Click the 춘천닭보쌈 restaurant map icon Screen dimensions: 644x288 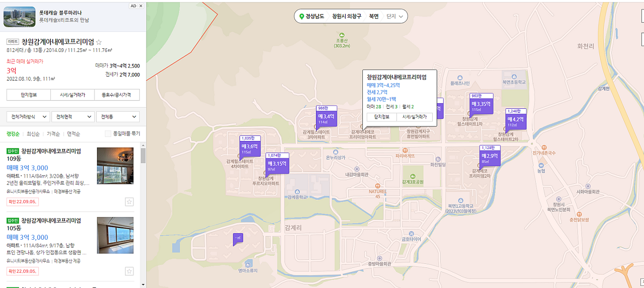[x=579, y=213]
